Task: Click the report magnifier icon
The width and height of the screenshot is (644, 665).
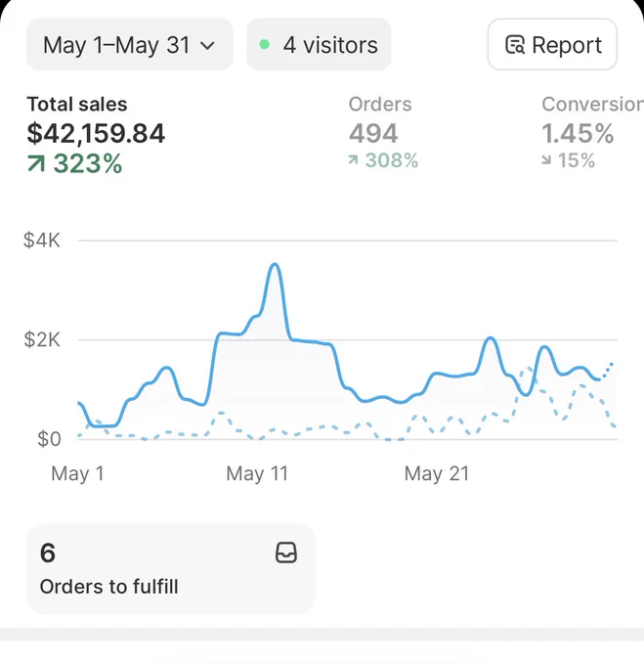Action: point(515,45)
